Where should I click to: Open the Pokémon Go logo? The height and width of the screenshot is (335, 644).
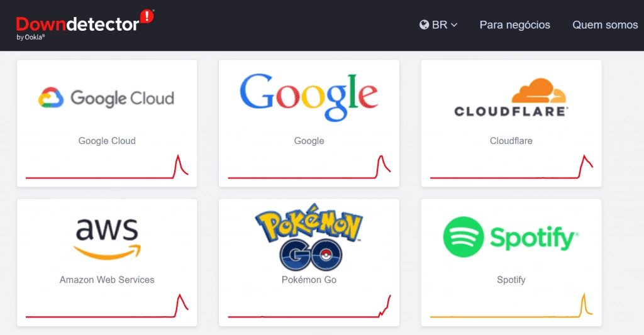[309, 237]
